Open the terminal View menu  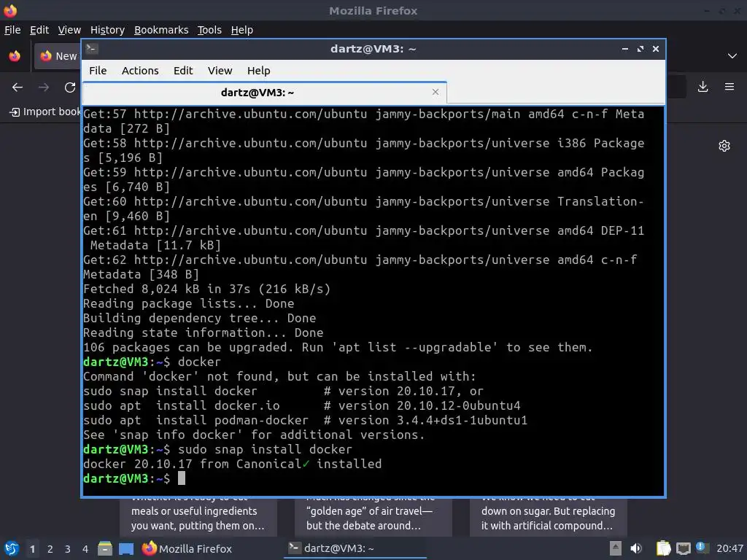220,71
